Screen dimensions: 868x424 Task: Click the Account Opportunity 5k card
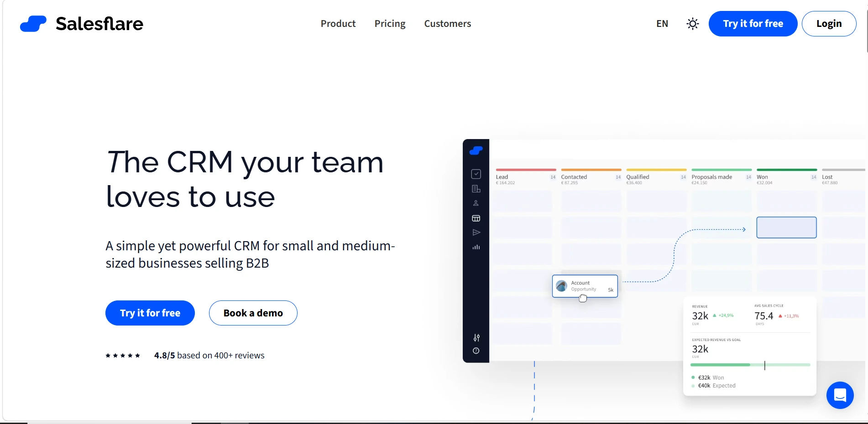(585, 286)
